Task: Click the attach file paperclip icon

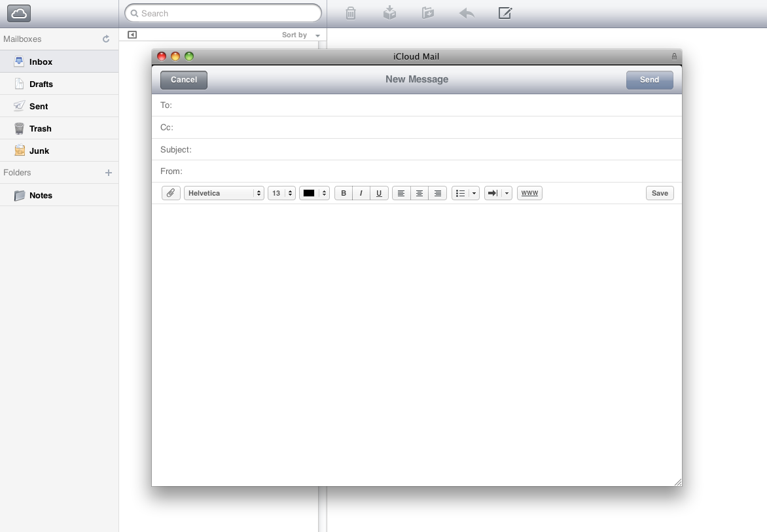Action: [x=171, y=193]
